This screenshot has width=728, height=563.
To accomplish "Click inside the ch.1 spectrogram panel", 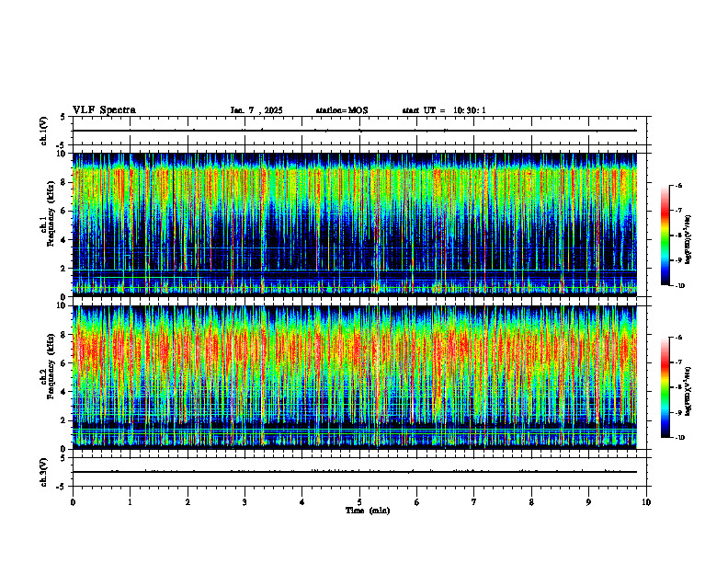I will 355,224.
